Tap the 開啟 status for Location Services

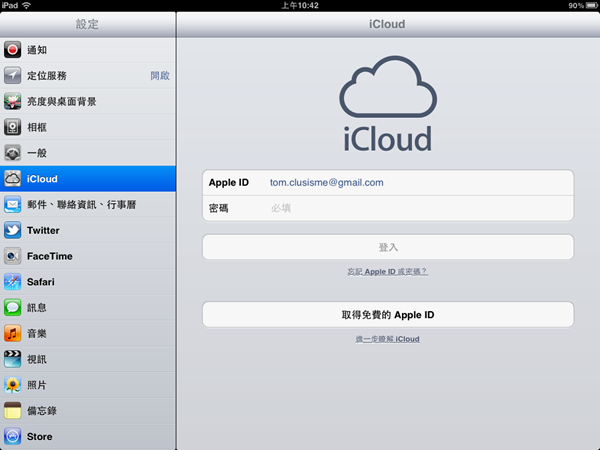click(160, 75)
